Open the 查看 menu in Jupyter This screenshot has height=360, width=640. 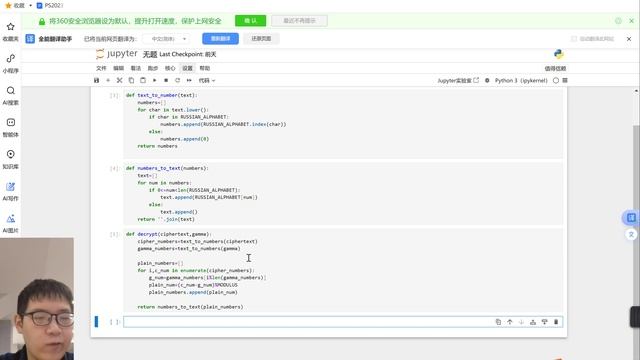(x=136, y=68)
